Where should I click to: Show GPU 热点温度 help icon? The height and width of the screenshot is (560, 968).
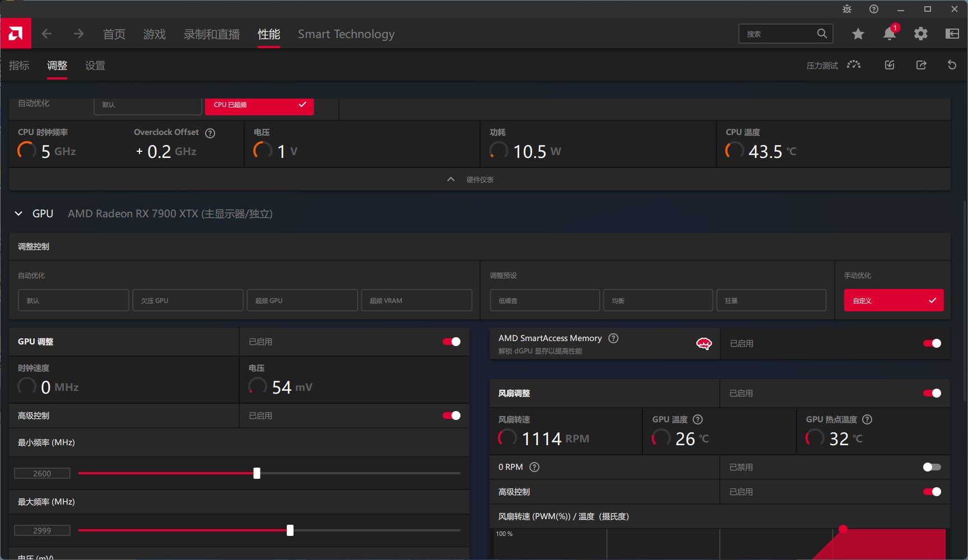867,419
